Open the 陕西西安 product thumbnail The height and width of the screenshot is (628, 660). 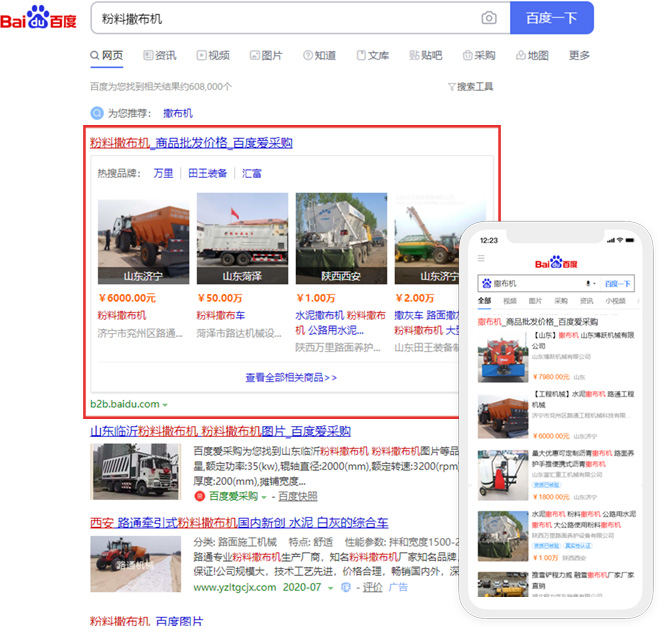click(x=341, y=239)
